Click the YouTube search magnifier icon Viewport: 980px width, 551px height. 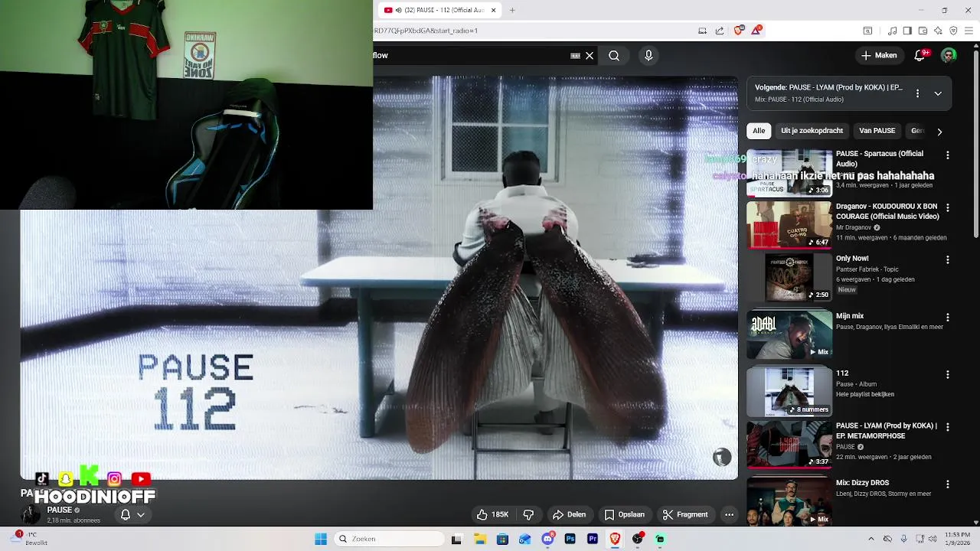614,55
